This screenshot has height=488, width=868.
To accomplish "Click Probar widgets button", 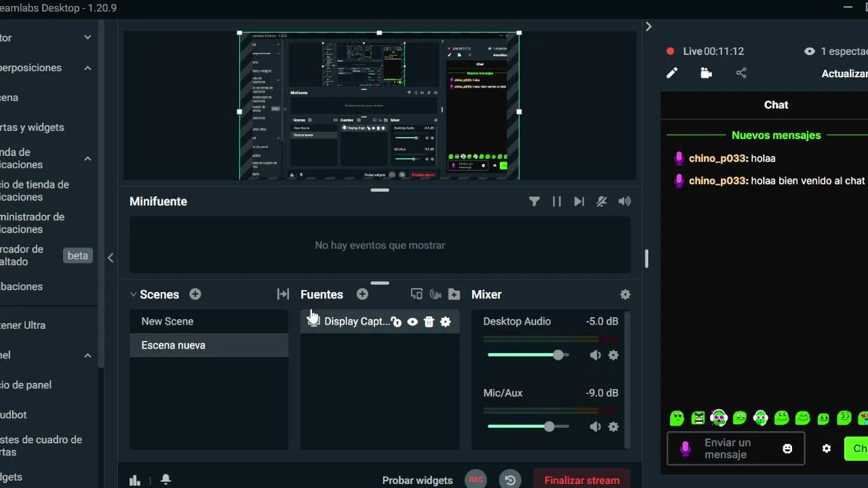I will 417,480.
